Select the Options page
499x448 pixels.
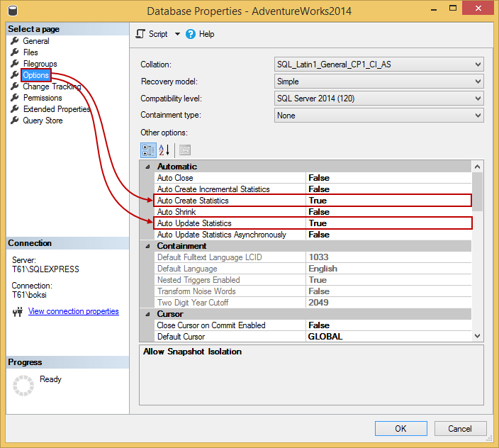tap(35, 75)
